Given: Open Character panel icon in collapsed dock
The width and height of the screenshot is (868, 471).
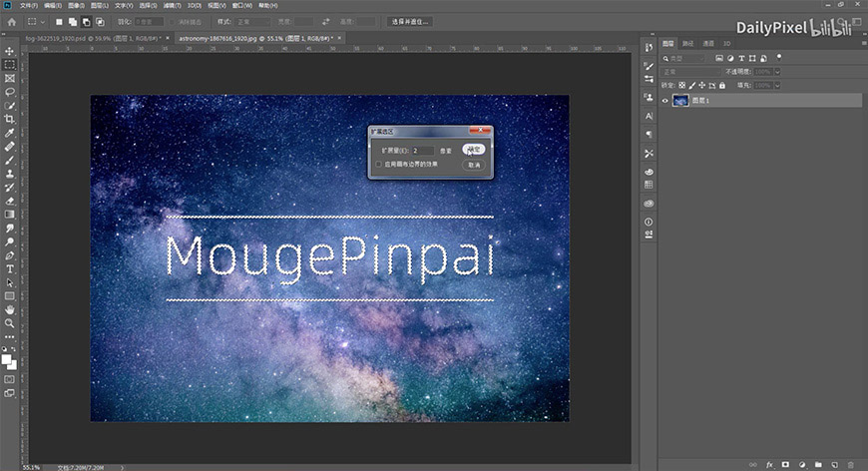Looking at the screenshot, I should [x=649, y=116].
